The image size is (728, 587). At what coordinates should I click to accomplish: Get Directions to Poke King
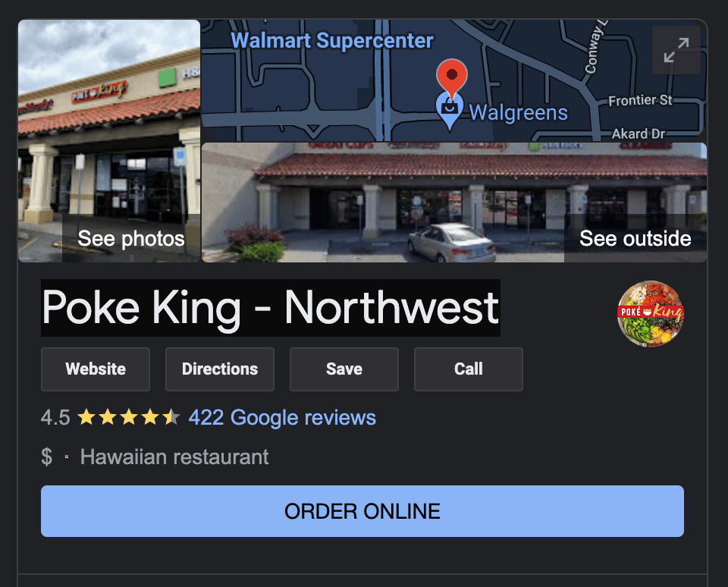pos(220,369)
